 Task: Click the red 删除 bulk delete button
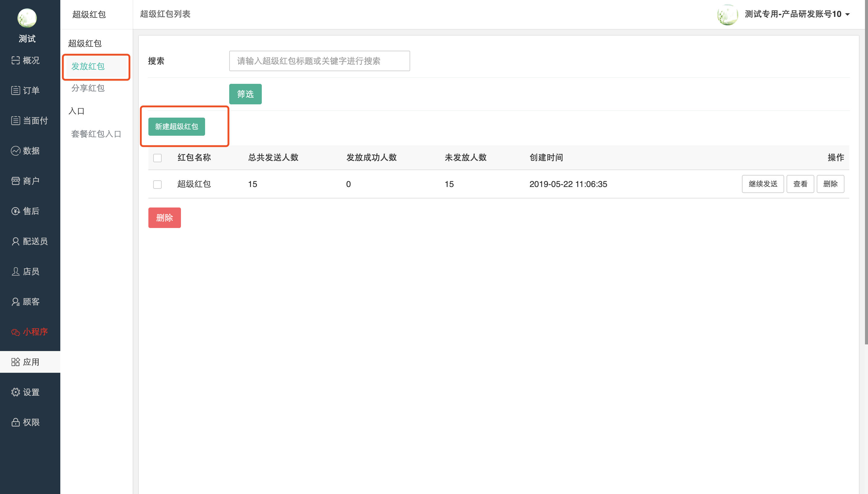(164, 217)
